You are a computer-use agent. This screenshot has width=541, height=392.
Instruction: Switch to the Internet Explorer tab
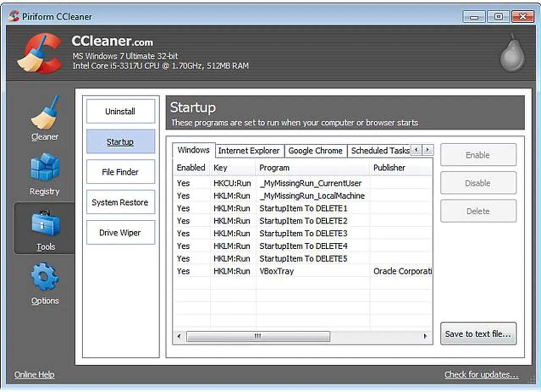249,151
